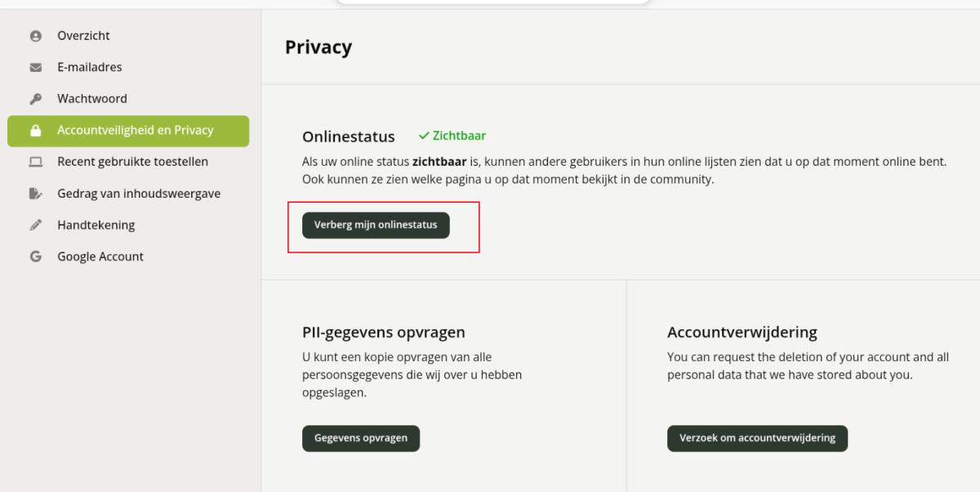Click the Google G icon

click(35, 257)
